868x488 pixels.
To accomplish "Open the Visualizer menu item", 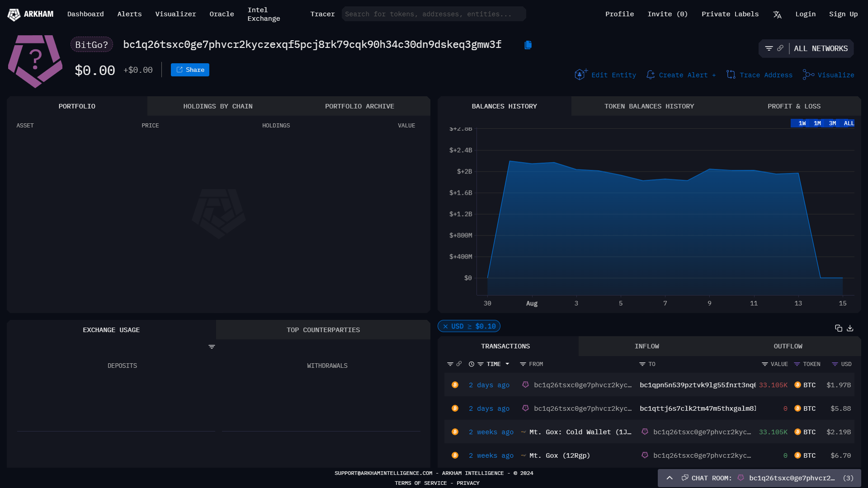I will point(175,14).
